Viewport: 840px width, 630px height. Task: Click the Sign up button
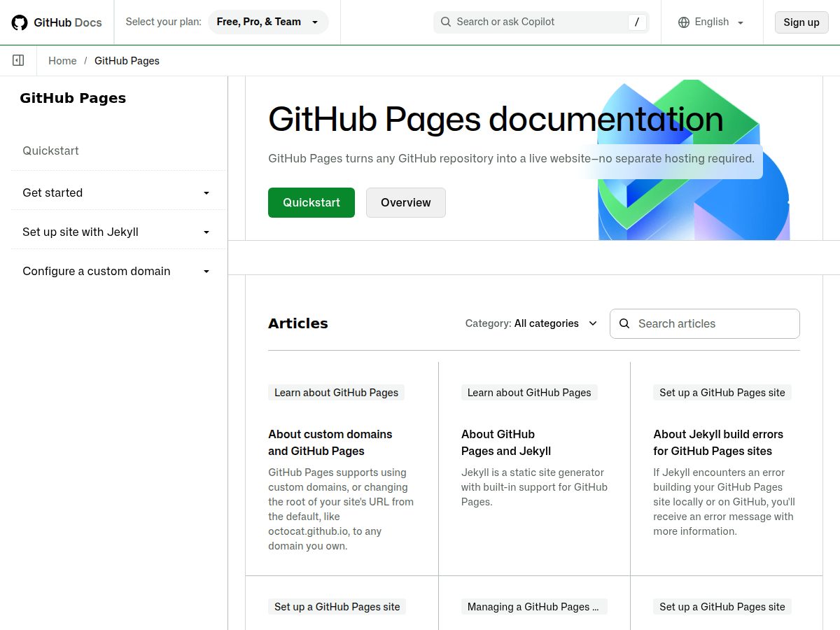click(801, 22)
